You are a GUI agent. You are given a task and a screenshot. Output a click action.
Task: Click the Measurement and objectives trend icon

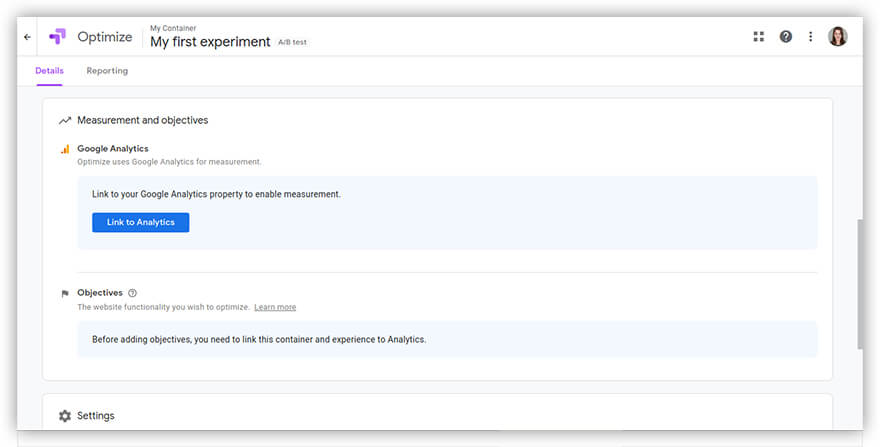coord(65,120)
